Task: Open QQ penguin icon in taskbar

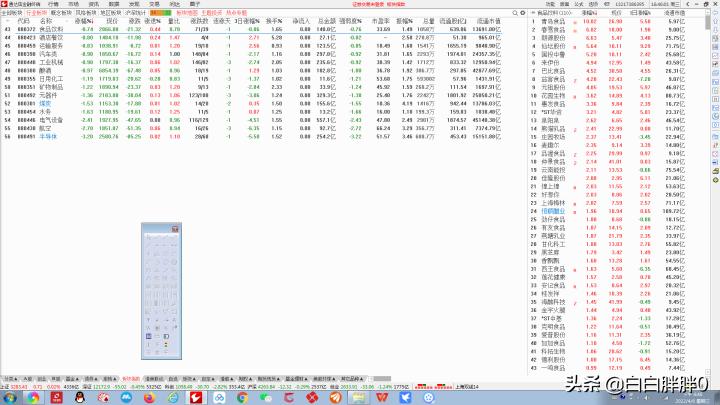Action: (x=79, y=397)
